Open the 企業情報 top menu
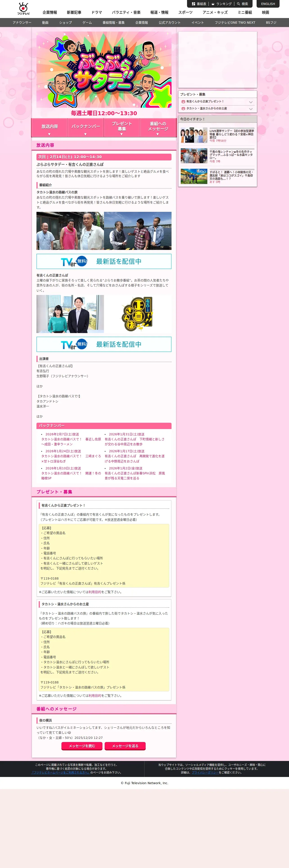 [50, 12]
